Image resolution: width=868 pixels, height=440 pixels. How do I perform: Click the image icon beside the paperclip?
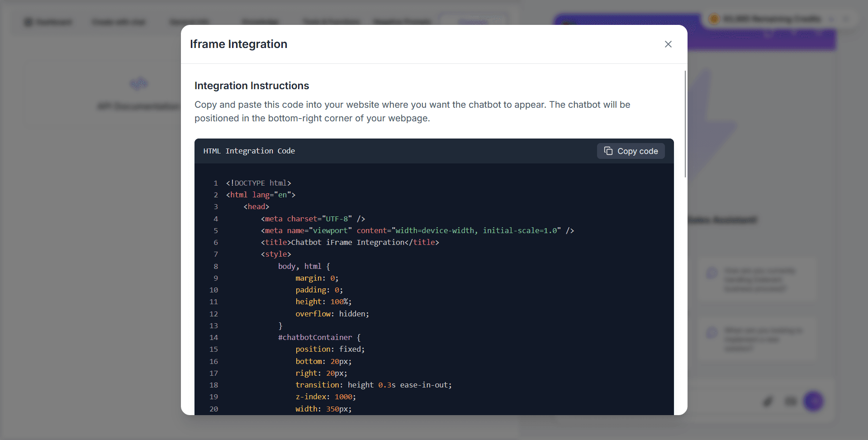[790, 401]
